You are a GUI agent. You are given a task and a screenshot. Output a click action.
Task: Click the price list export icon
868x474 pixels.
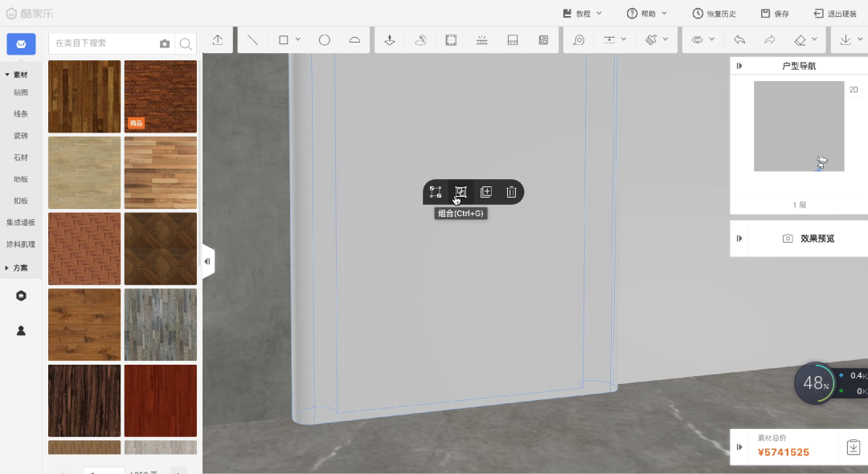pos(854,447)
